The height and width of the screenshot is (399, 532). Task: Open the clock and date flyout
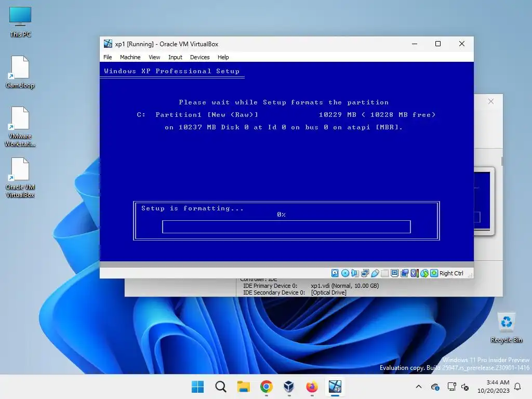[494, 387]
